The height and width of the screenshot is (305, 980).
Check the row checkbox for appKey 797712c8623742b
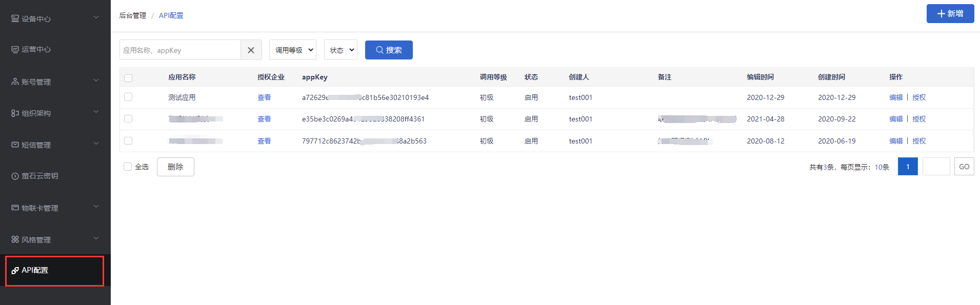pos(128,140)
